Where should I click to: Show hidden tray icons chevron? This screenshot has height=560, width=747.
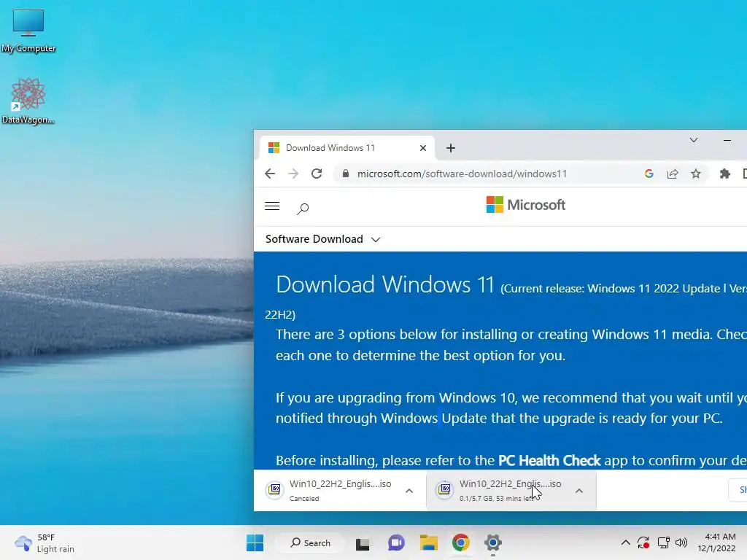pos(625,542)
